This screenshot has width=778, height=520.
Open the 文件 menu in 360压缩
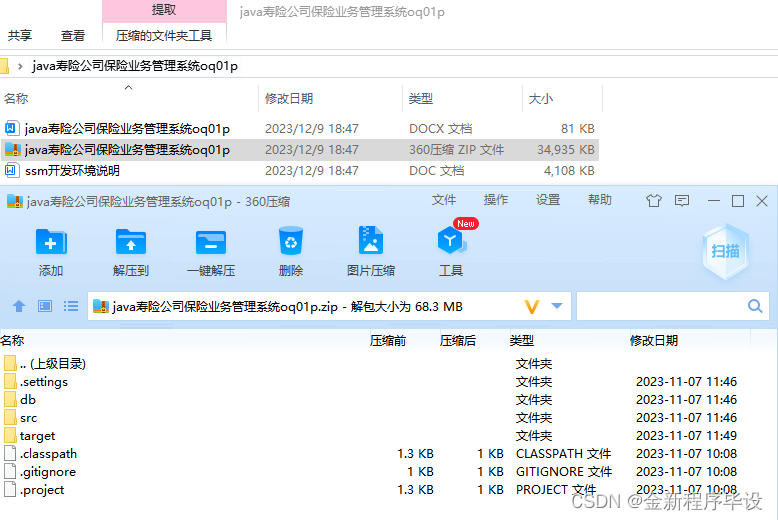click(x=444, y=200)
